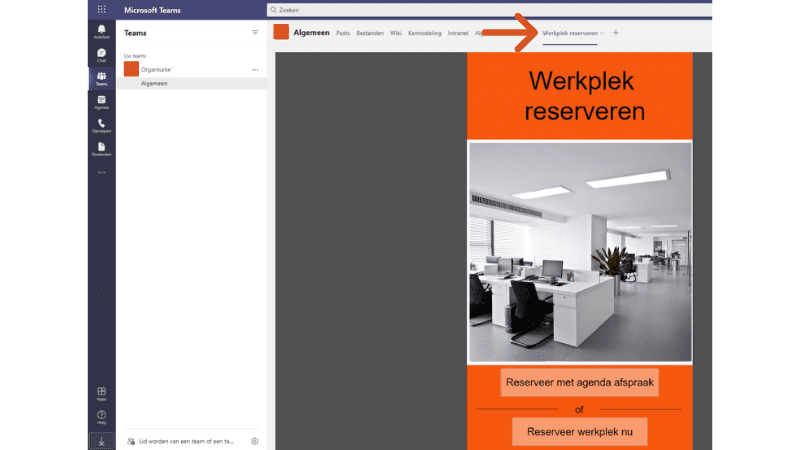Click the orange Algemeen channel avatar
Viewport: 800px width, 450px height.
click(281, 32)
